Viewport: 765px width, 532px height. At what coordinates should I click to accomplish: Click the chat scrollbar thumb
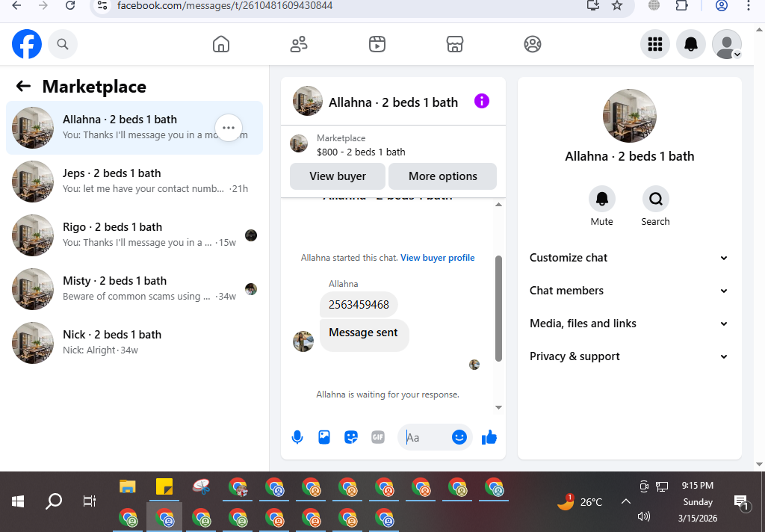point(498,309)
